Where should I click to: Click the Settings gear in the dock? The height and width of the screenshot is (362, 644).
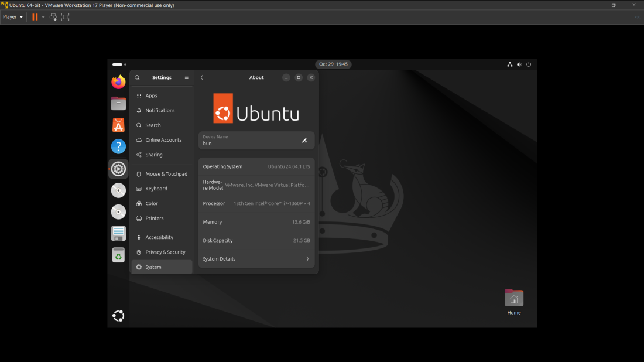[x=118, y=169]
